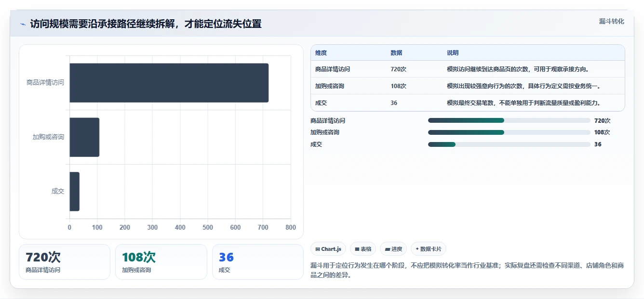Screen dimensions: 644x299
Task: Click the 加购或咨询 bar in the chart
Action: 84,137
